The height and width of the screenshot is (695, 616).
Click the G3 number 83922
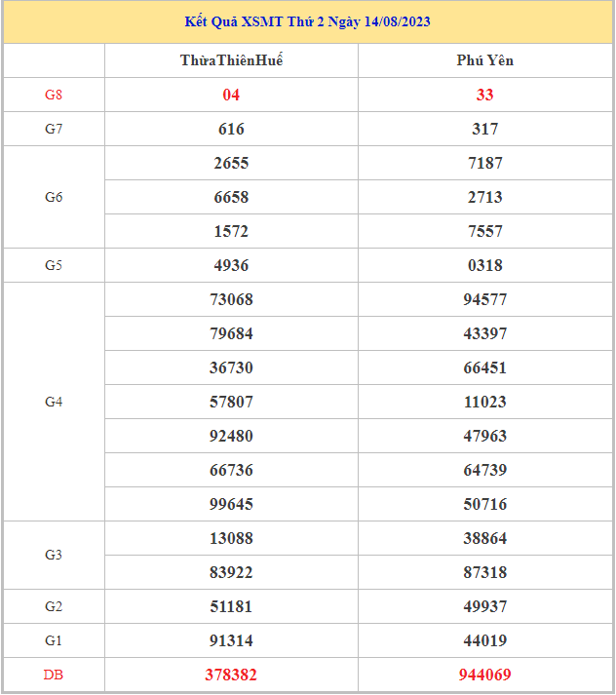pyautogui.click(x=231, y=572)
